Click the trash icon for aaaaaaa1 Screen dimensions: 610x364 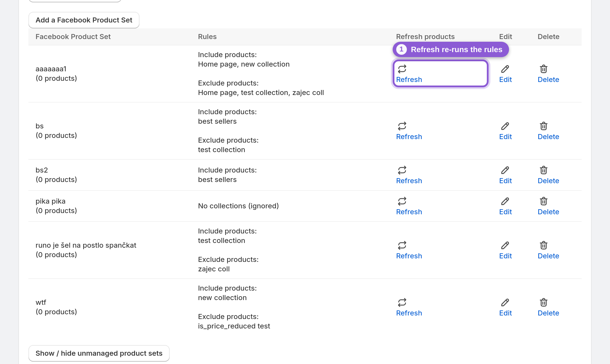click(544, 69)
